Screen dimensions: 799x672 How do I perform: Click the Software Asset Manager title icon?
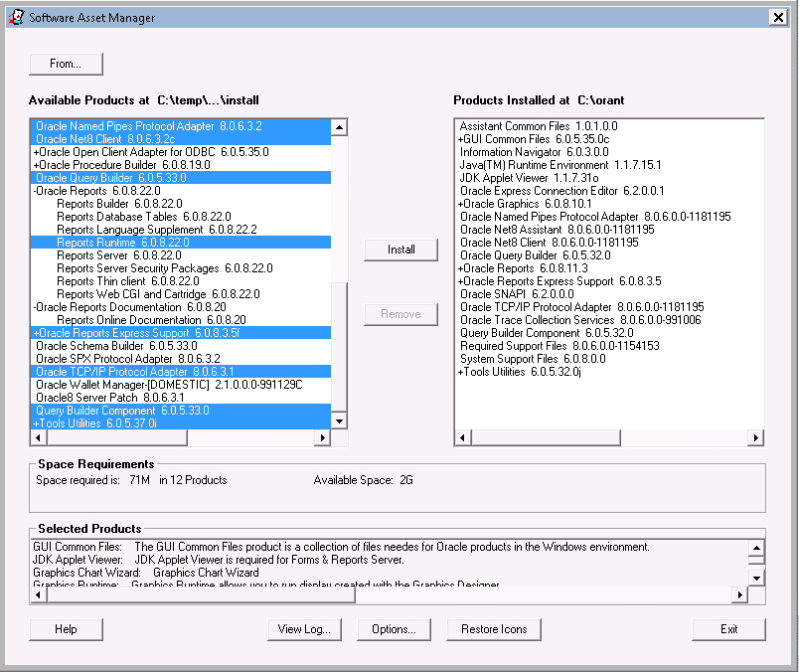click(x=16, y=17)
